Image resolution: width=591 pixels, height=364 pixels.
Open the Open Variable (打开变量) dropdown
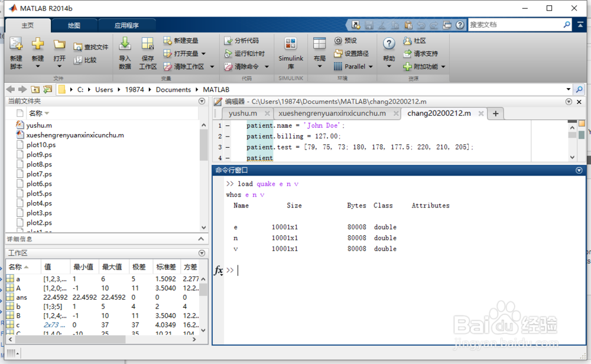coord(203,54)
